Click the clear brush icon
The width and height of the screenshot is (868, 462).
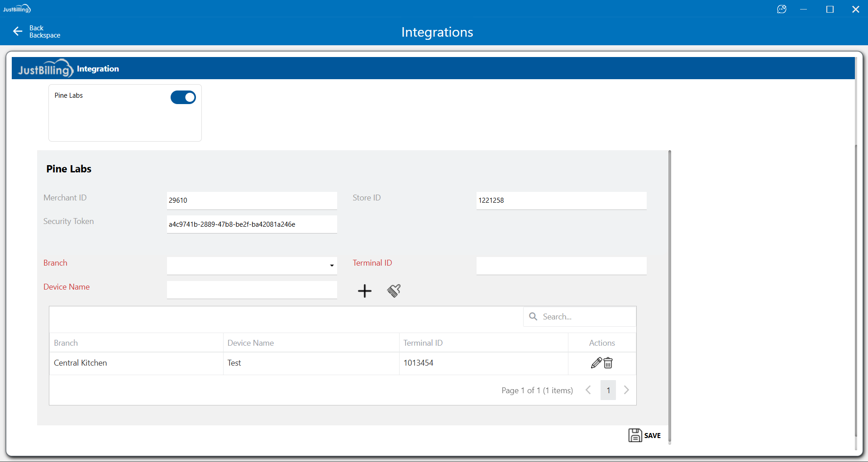(394, 291)
